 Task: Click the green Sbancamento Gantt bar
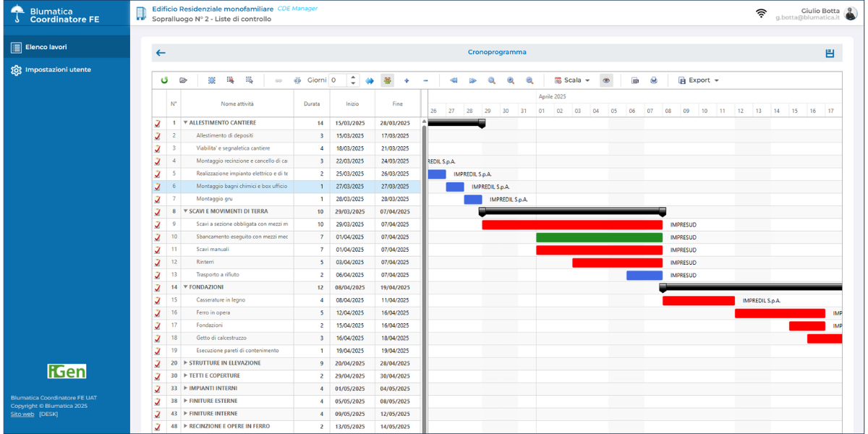coord(599,237)
